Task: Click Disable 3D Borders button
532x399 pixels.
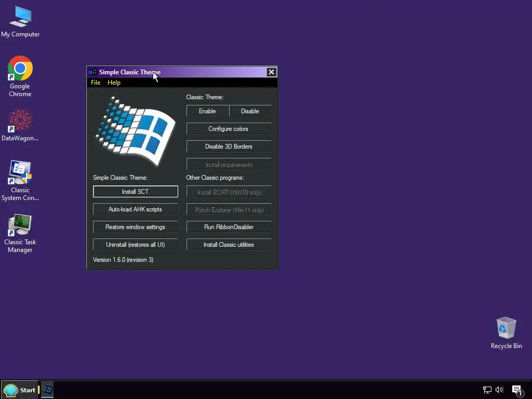Action: [x=229, y=146]
